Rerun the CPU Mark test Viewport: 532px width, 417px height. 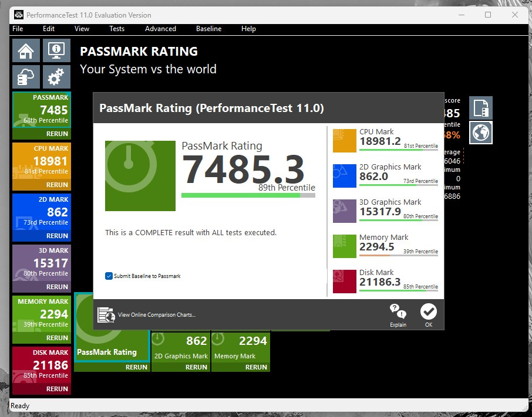pos(57,185)
